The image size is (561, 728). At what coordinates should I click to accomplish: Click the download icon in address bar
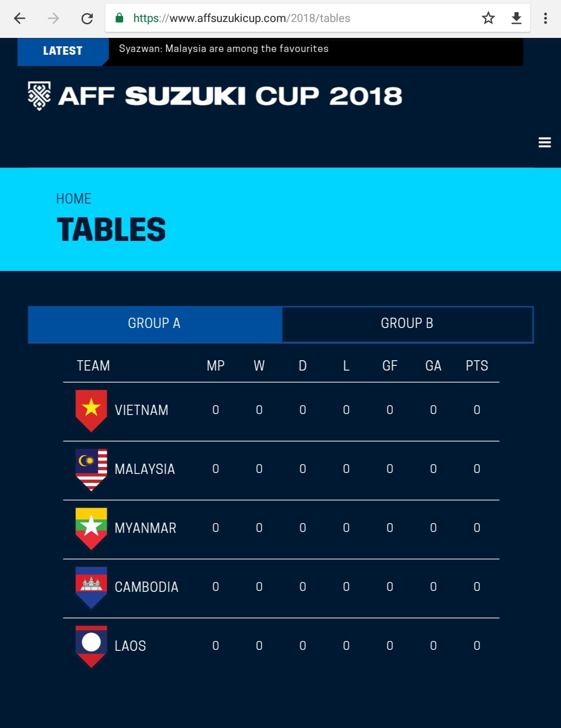click(517, 18)
